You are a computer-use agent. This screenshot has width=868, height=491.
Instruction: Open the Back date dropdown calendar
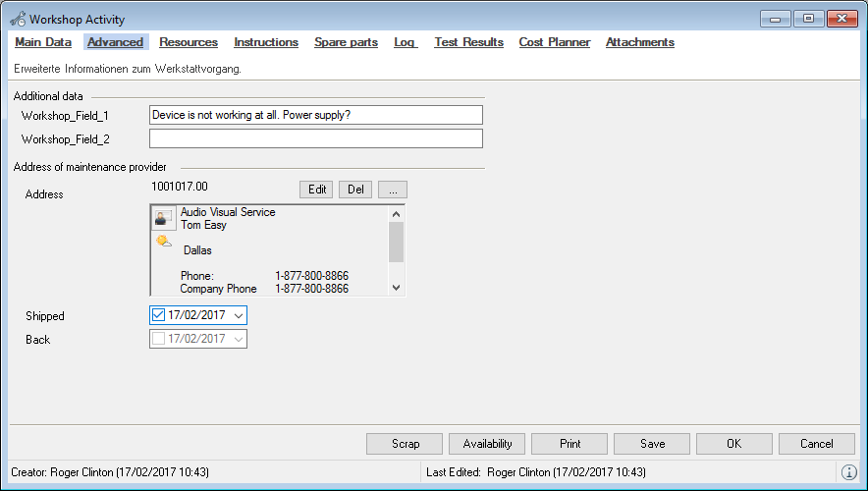coord(239,339)
